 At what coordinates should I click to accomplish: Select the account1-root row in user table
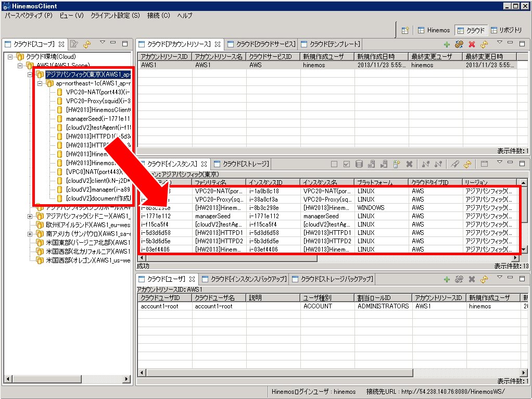(333, 306)
